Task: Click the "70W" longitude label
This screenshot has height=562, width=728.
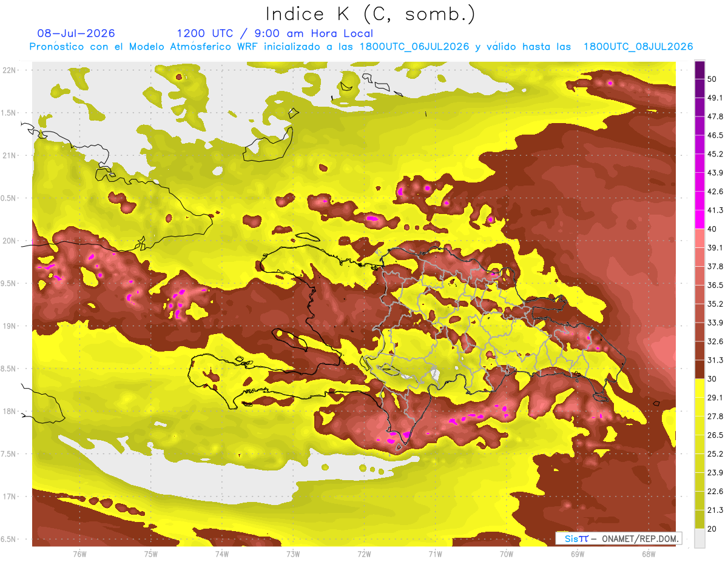Action: tap(507, 554)
